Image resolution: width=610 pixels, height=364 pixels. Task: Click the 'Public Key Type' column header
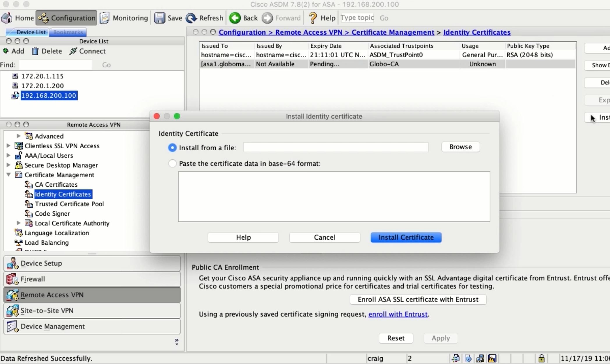pyautogui.click(x=540, y=46)
